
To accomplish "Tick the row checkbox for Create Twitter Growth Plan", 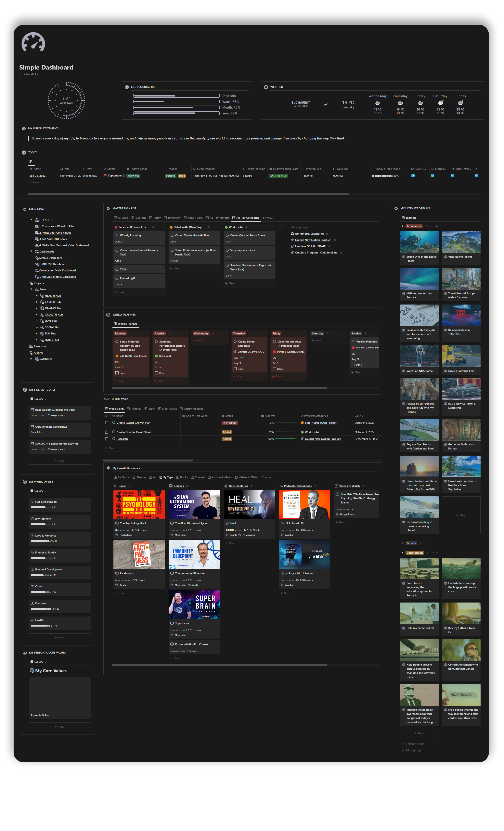I will (107, 423).
